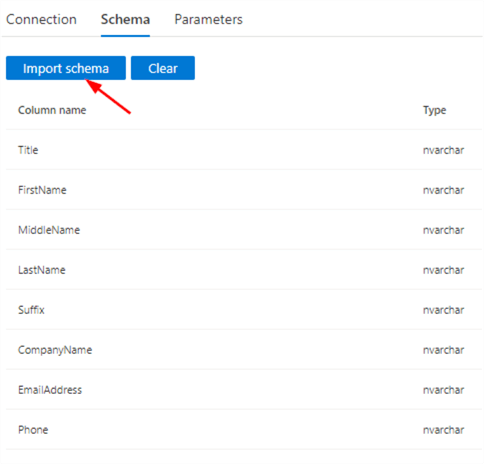The image size is (484, 464).
Task: Switch to the Connection tab
Action: (41, 19)
